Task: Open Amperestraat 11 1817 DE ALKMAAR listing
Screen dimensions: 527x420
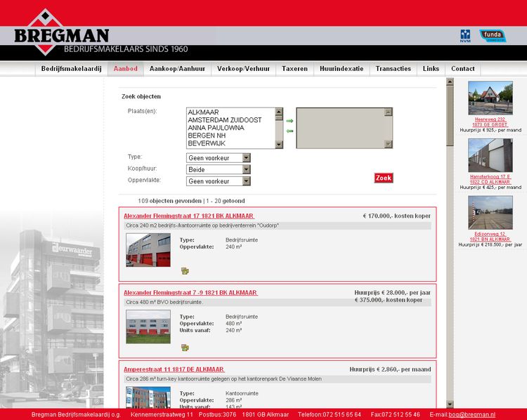Action: 174,369
